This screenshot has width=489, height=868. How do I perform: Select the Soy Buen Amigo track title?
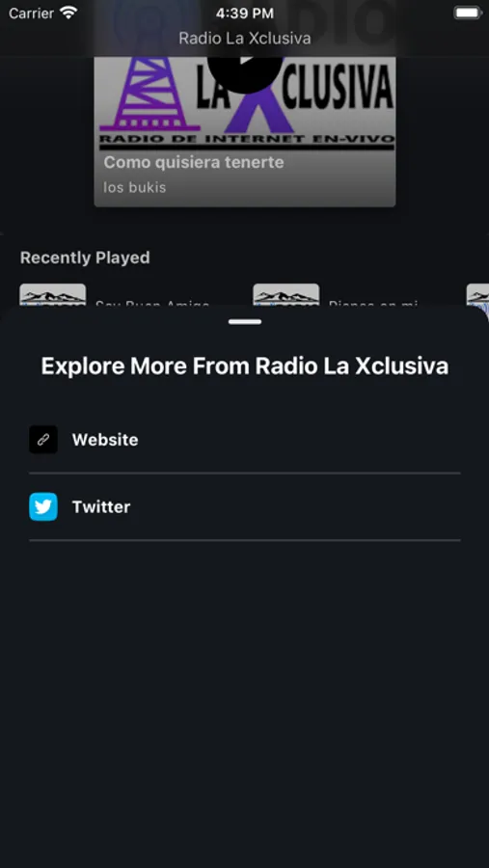[152, 304]
